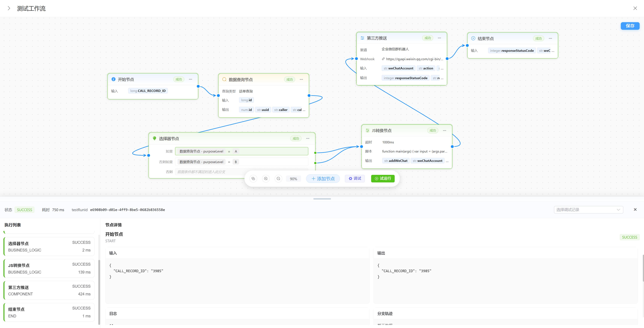Click the zoom-in magnifier icon
Screen dimensions: 644x328
(266, 179)
